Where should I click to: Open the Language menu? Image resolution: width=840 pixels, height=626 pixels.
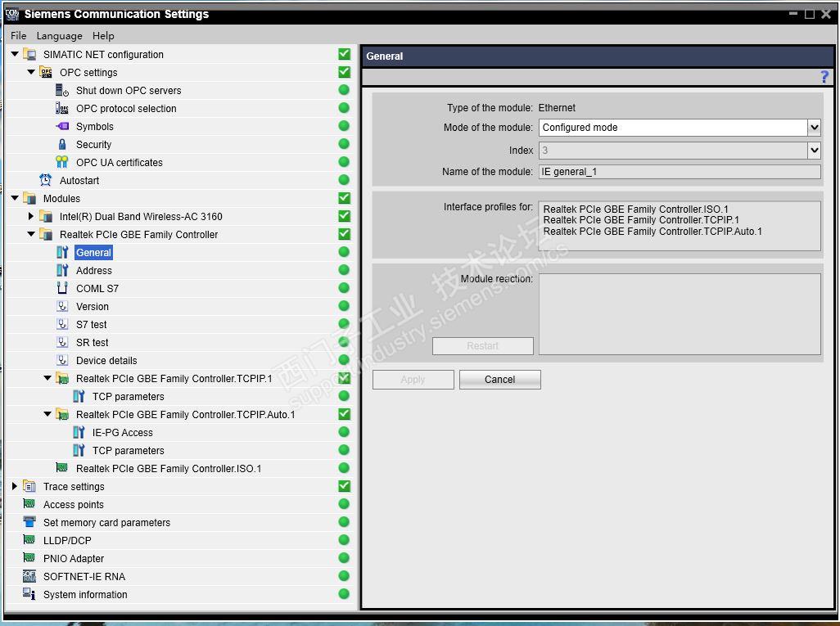[x=60, y=36]
